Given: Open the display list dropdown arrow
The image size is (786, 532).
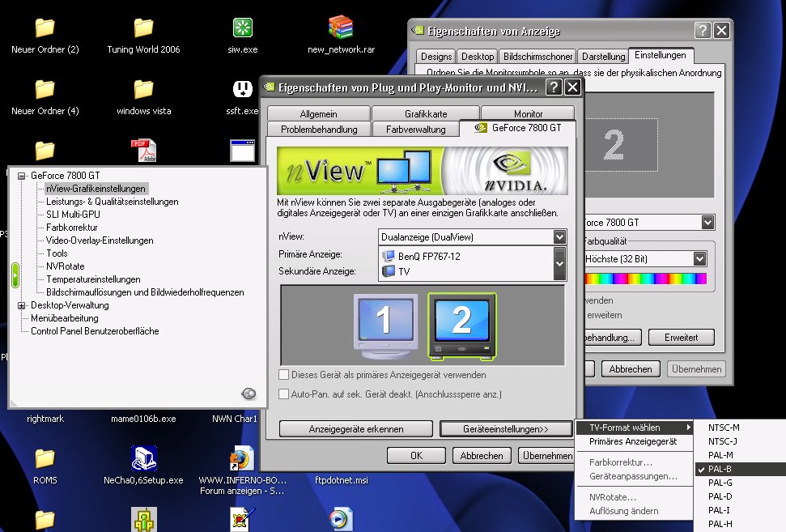Looking at the screenshot, I should [x=560, y=264].
